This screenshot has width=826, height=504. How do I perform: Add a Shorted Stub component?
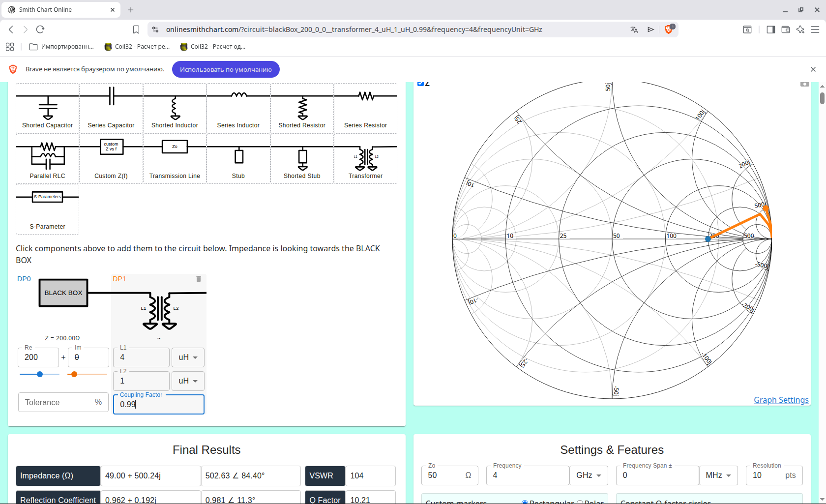pos(302,159)
